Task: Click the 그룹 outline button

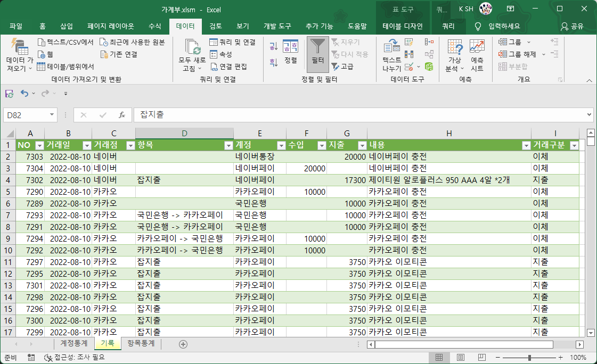Action: point(510,42)
